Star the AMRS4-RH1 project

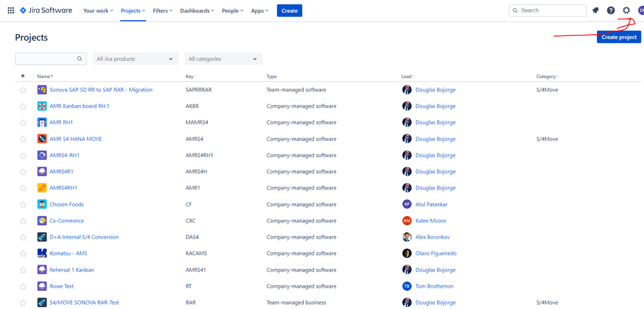pyautogui.click(x=23, y=155)
